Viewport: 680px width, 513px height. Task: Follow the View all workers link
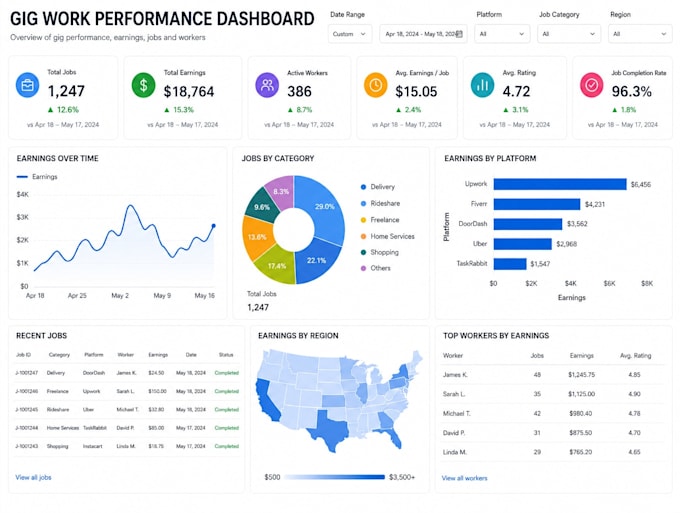pyautogui.click(x=464, y=478)
